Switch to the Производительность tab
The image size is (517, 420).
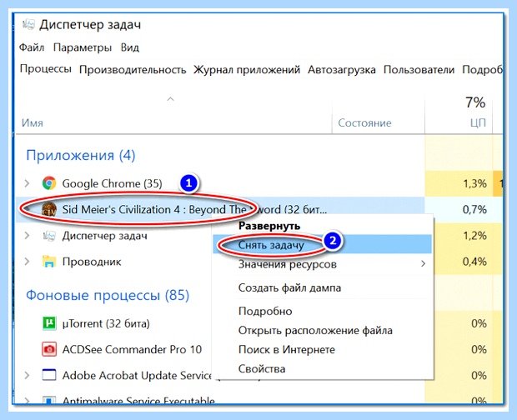[133, 70]
